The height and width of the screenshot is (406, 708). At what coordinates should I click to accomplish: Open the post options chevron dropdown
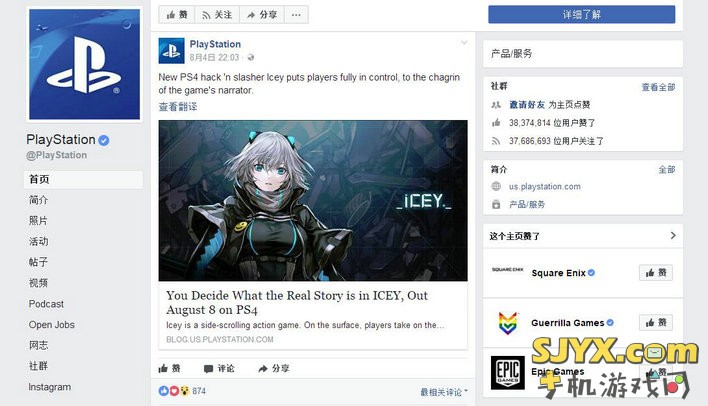tap(464, 43)
